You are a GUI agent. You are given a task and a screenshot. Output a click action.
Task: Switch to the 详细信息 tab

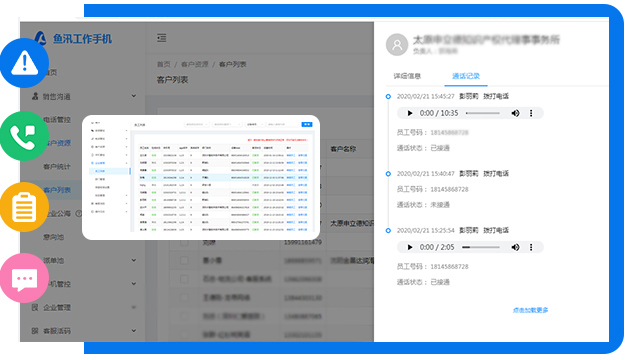pos(407,76)
